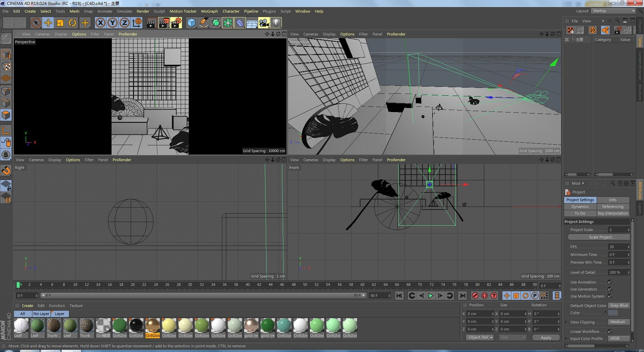644x352 pixels.
Task: Switch to Polygons mode
Action: tap(6, 115)
